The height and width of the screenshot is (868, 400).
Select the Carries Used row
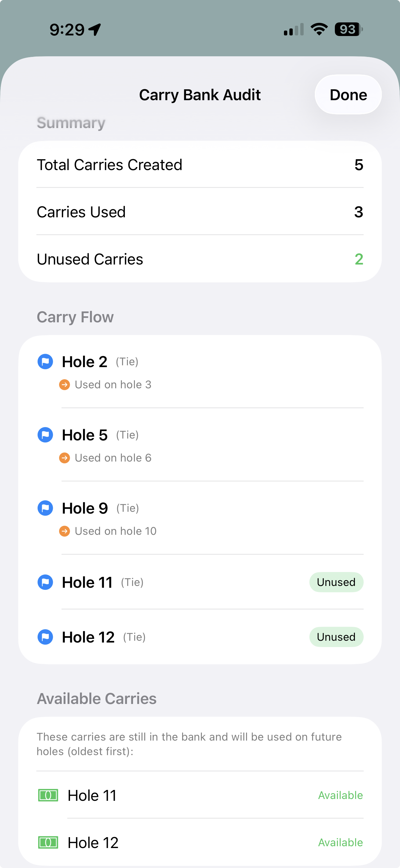pyautogui.click(x=200, y=212)
